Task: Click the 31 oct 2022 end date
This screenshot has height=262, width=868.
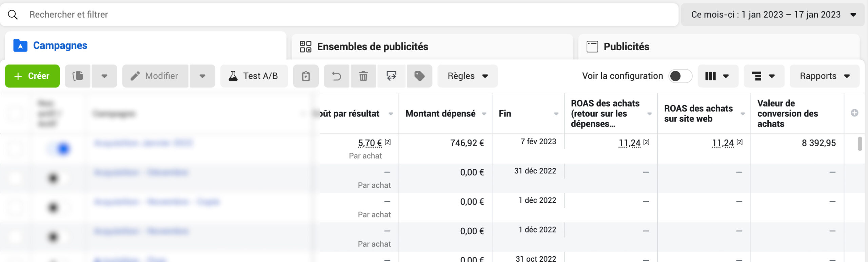Action: pos(536,259)
